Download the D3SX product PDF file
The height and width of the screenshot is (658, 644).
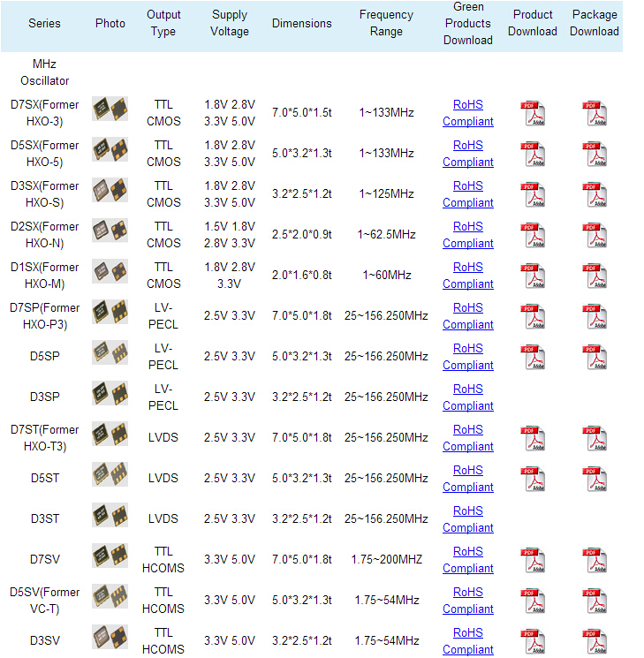[533, 194]
